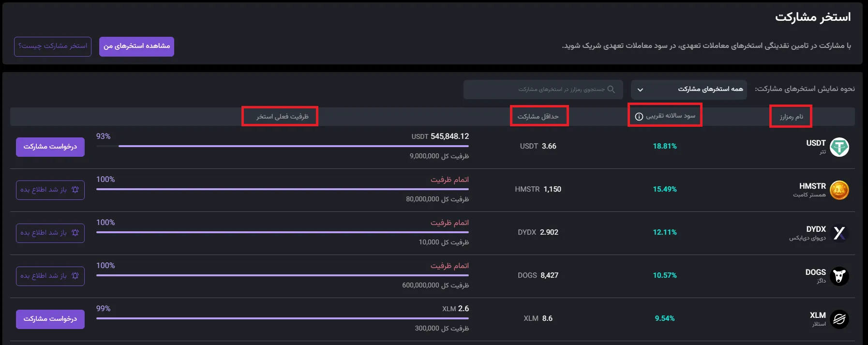Click the search magnifier icon
The height and width of the screenshot is (345, 868).
[x=611, y=90]
